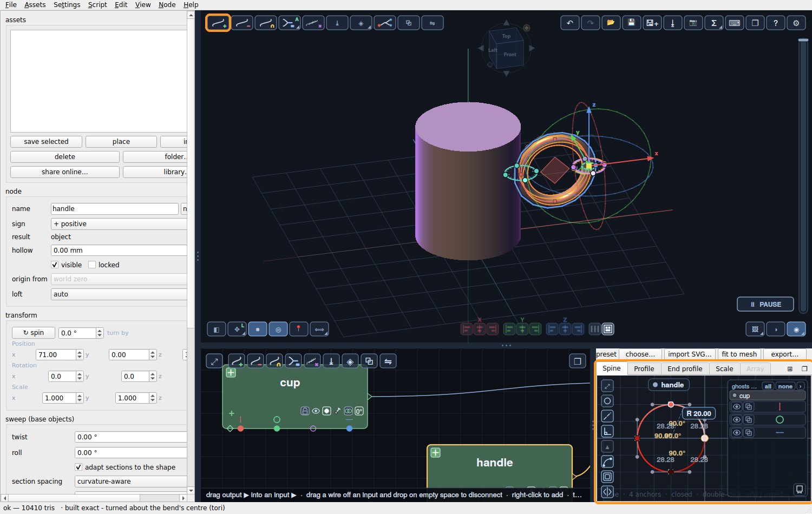Click undo arrow in viewport toolbar
This screenshot has height=514, width=812.
(x=569, y=23)
